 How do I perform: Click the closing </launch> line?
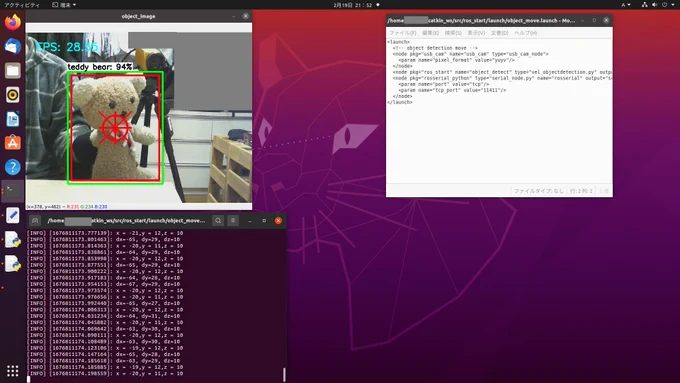[399, 102]
